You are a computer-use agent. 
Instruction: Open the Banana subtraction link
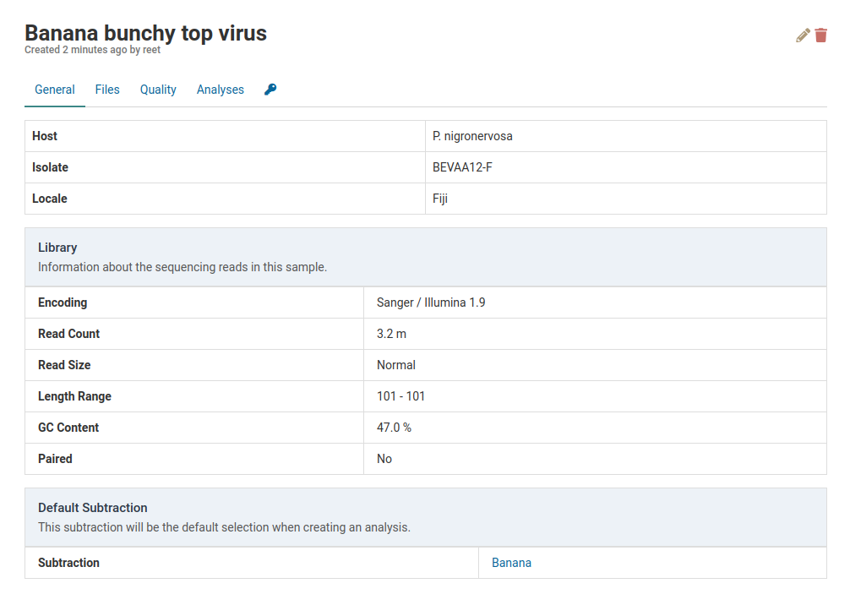(x=511, y=563)
